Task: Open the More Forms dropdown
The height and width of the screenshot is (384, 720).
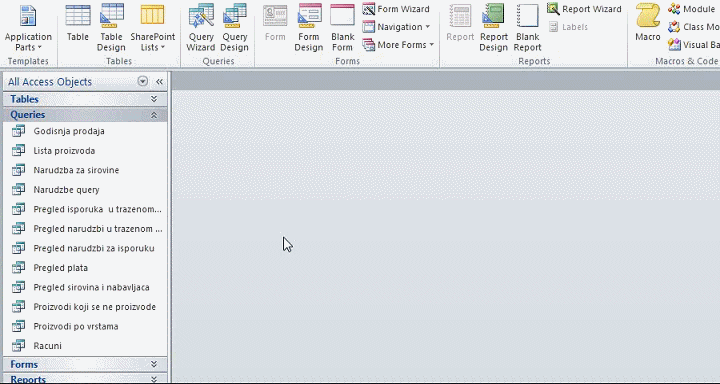Action: (x=398, y=45)
